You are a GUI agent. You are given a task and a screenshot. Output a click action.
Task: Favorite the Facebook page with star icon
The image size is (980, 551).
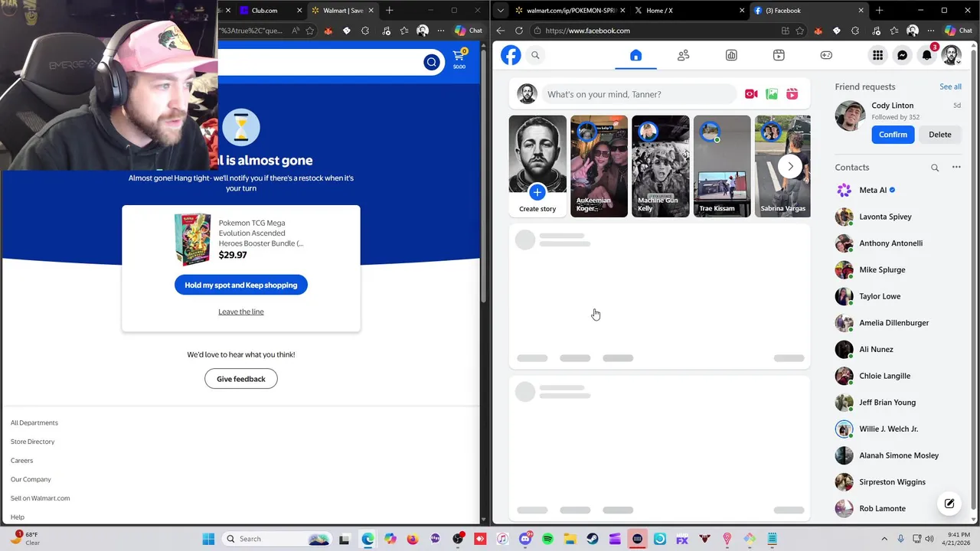800,31
